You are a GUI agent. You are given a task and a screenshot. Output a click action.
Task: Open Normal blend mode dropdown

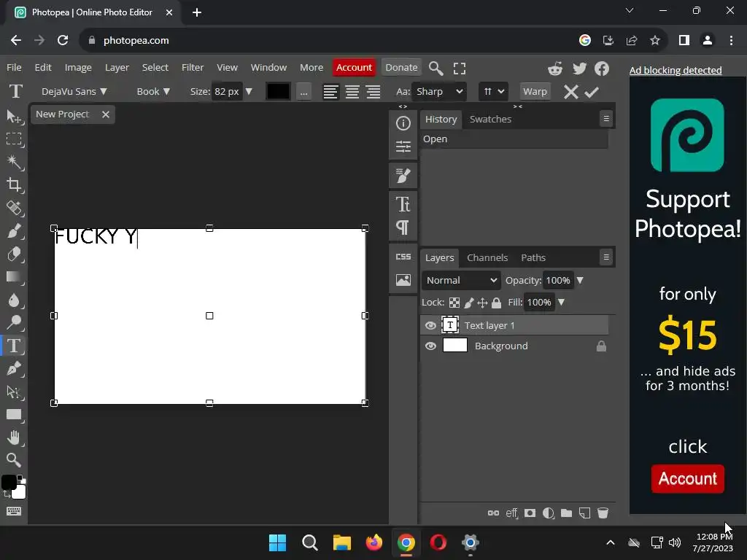(461, 281)
